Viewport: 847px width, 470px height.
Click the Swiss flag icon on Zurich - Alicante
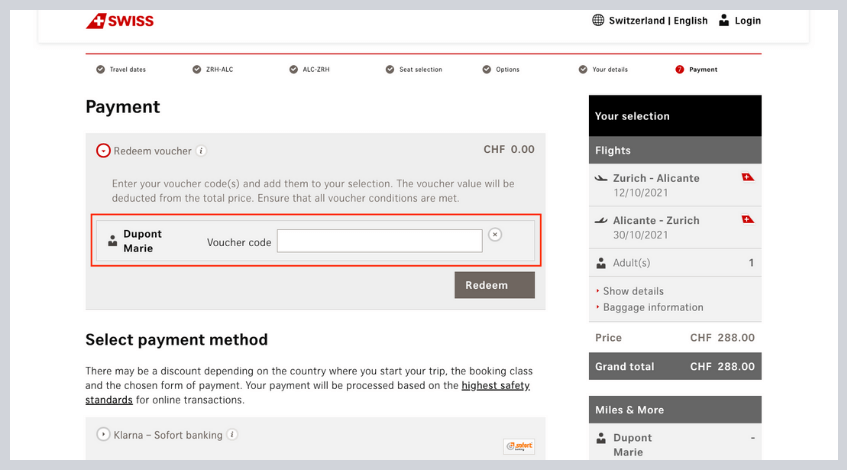[x=748, y=177]
